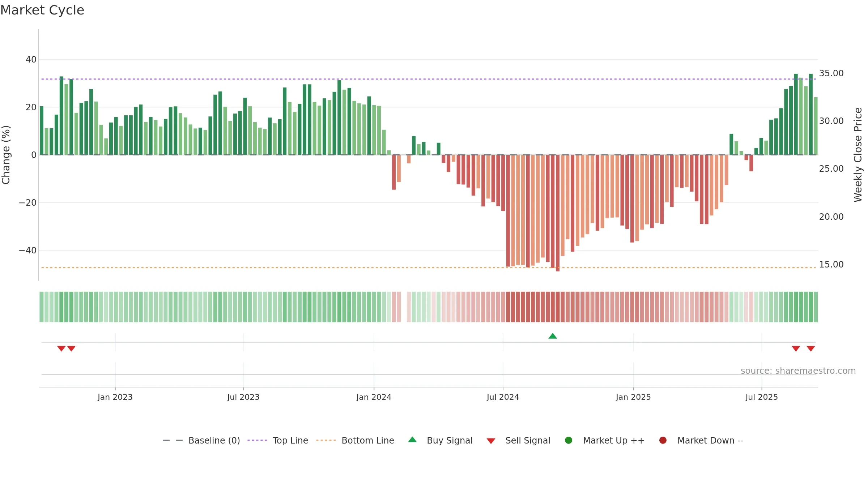The width and height of the screenshot is (868, 488).
Task: Click the Jan 2024 axis label
Action: click(x=374, y=397)
